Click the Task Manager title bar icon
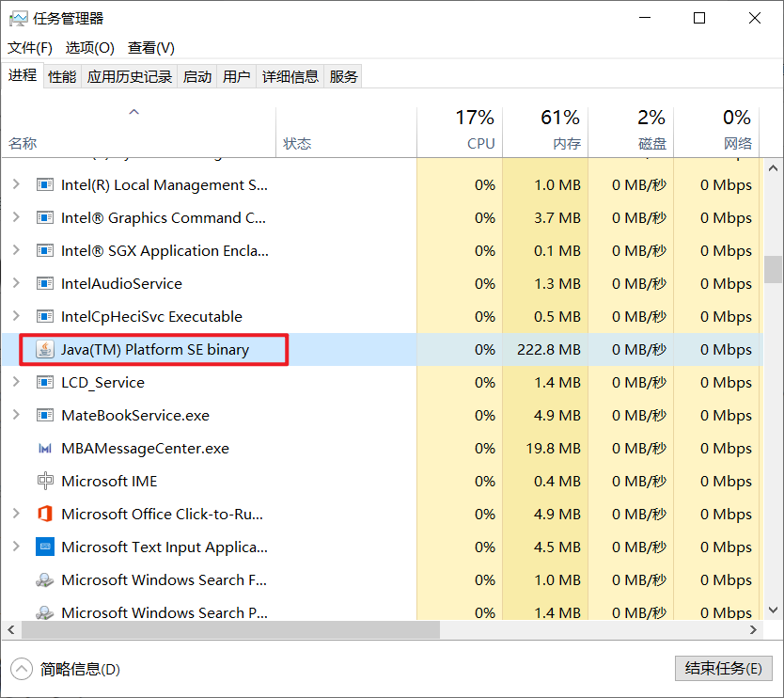This screenshot has height=698, width=784. [x=19, y=19]
